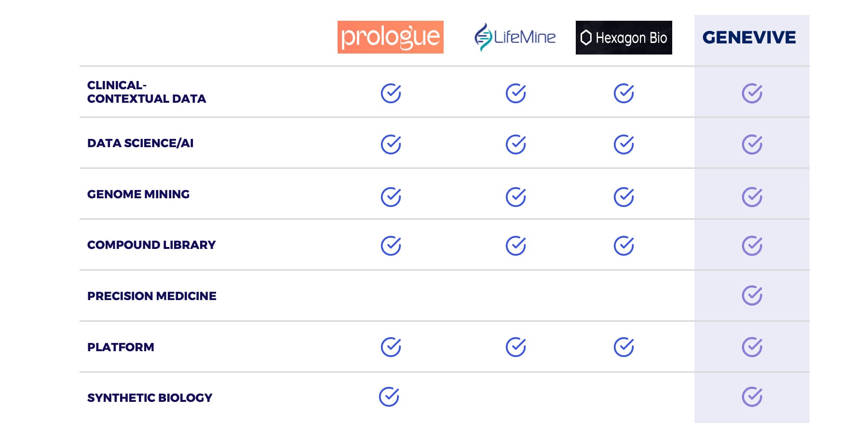Click the GENEVIVE column header

click(x=749, y=38)
